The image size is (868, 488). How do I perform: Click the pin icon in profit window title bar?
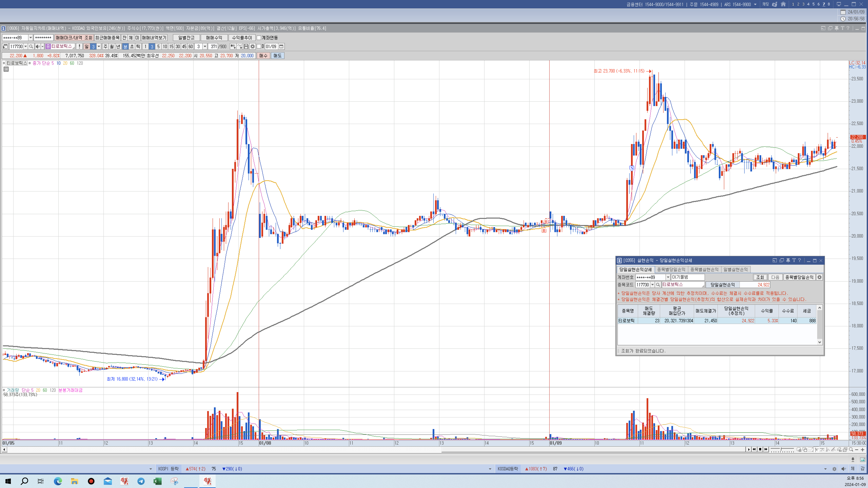click(788, 260)
